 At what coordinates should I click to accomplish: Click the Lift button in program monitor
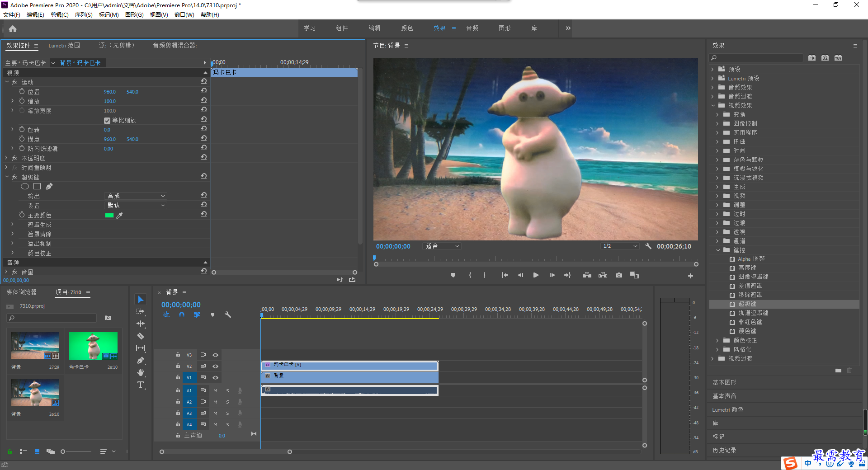coord(587,275)
